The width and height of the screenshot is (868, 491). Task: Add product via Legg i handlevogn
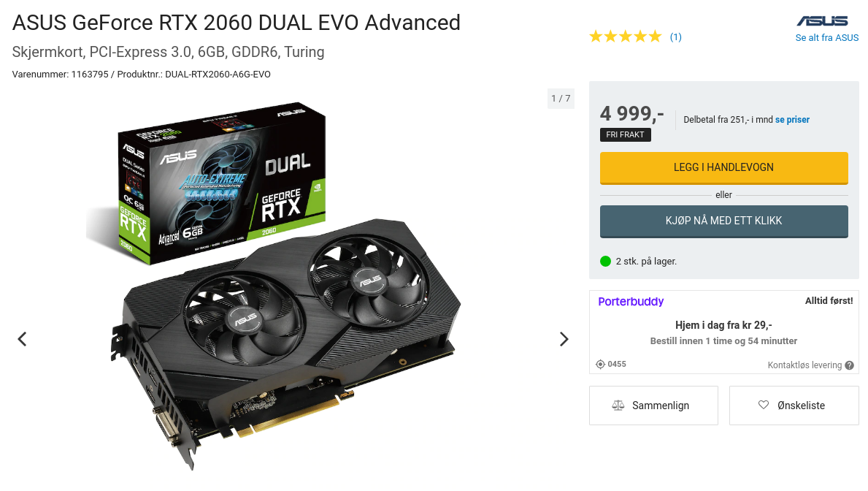[x=723, y=167]
